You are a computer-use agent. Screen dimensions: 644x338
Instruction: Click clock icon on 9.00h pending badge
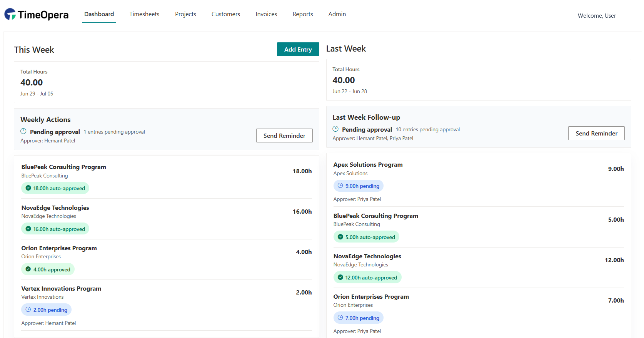[340, 186]
